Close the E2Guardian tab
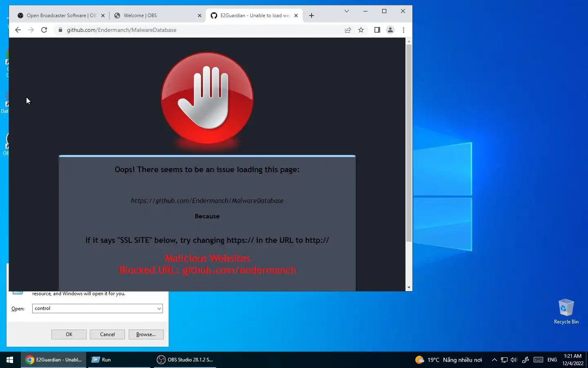This screenshot has width=588, height=368. click(x=296, y=16)
